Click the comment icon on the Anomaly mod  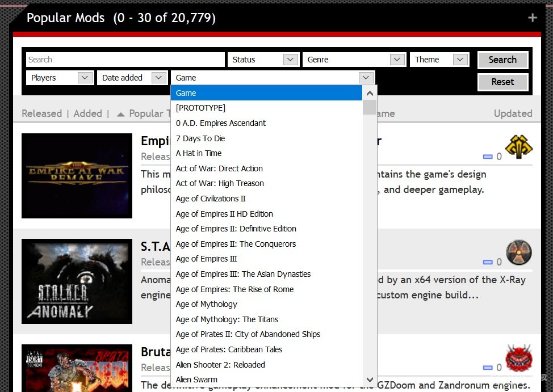click(x=488, y=262)
